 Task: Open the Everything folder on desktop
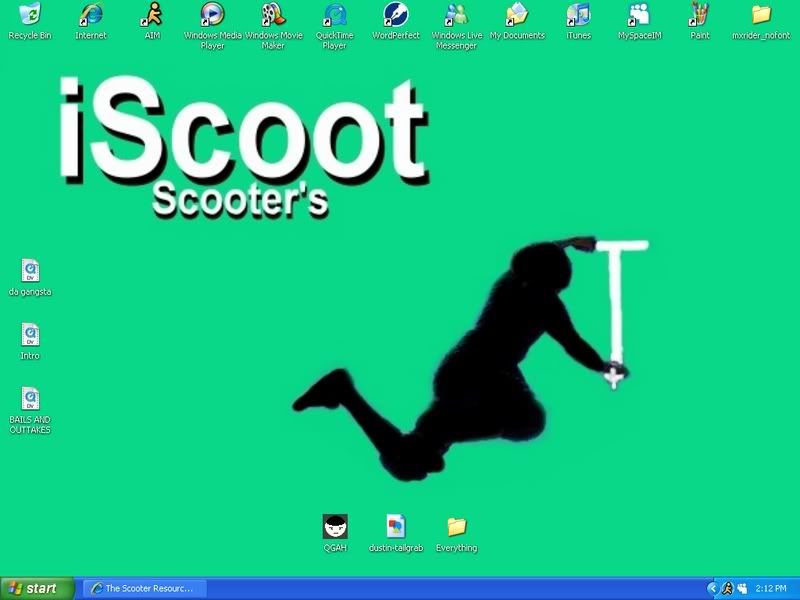click(x=456, y=527)
